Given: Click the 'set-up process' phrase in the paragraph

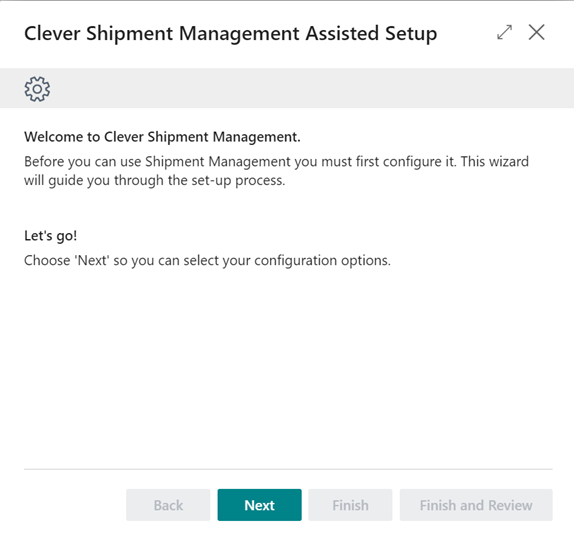Looking at the screenshot, I should pos(239,181).
